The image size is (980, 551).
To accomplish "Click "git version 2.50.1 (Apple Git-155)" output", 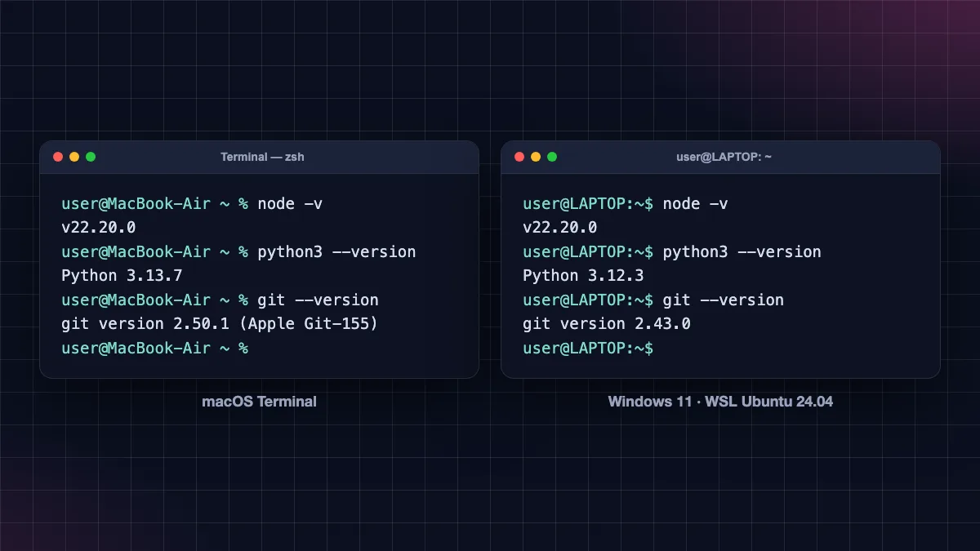I will (220, 324).
